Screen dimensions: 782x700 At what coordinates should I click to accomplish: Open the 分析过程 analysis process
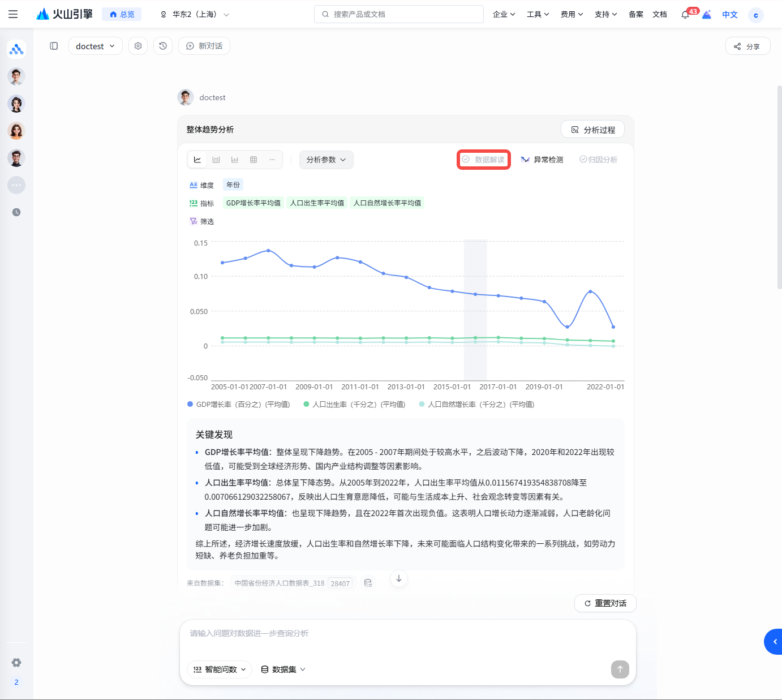(x=592, y=130)
